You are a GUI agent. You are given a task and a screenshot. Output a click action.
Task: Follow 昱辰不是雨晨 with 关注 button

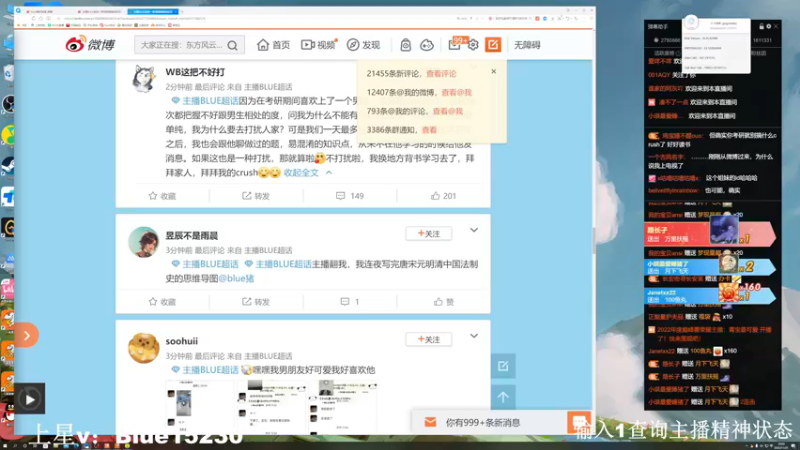tap(429, 234)
